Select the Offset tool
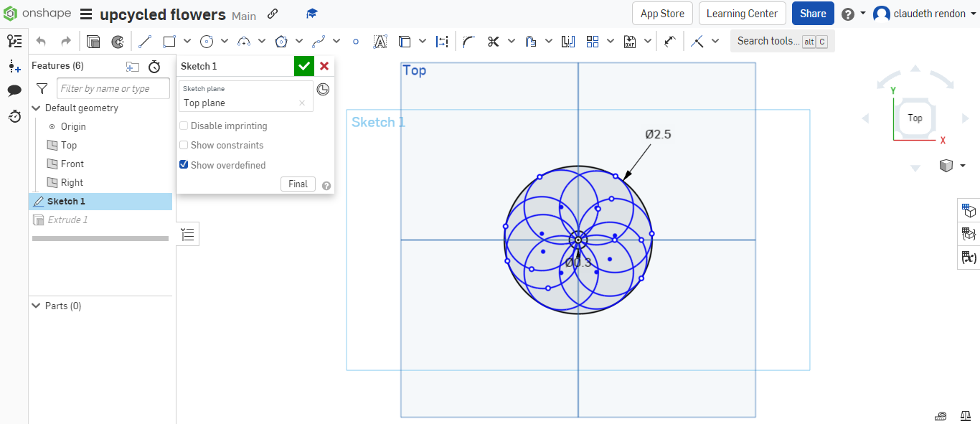This screenshot has height=424, width=980. click(530, 42)
